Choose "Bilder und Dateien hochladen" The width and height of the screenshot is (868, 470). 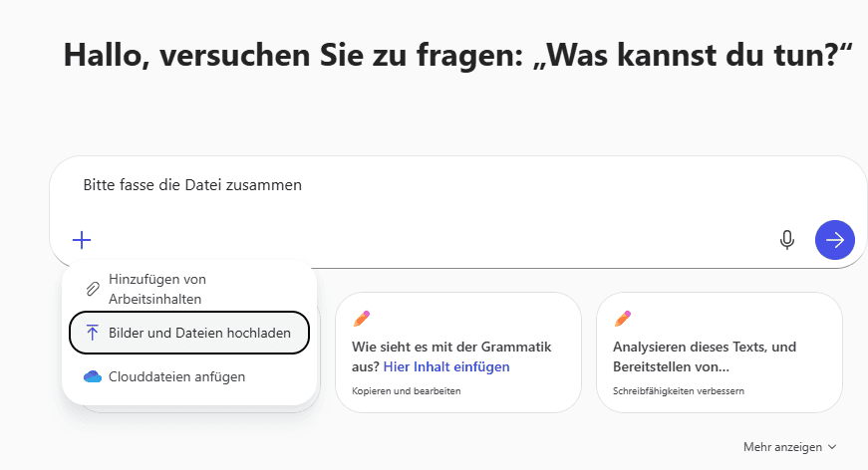[199, 334]
